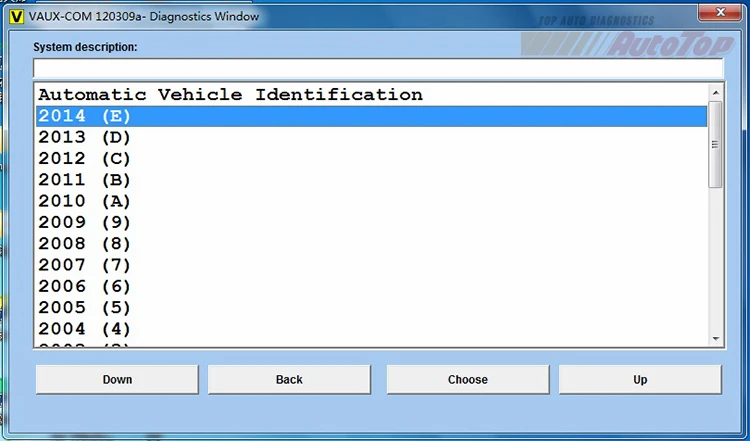Select model year 2012 (C)
Screen dimensions: 750x441
[x=371, y=159]
